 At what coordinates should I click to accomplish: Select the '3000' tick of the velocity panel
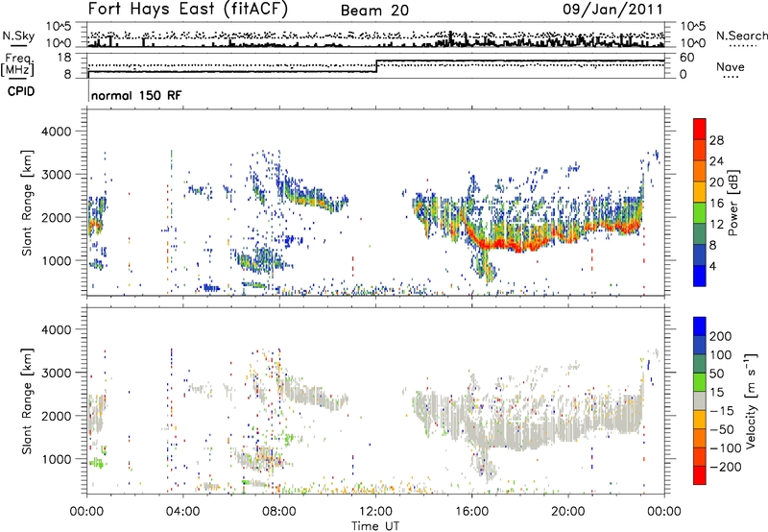(56, 373)
